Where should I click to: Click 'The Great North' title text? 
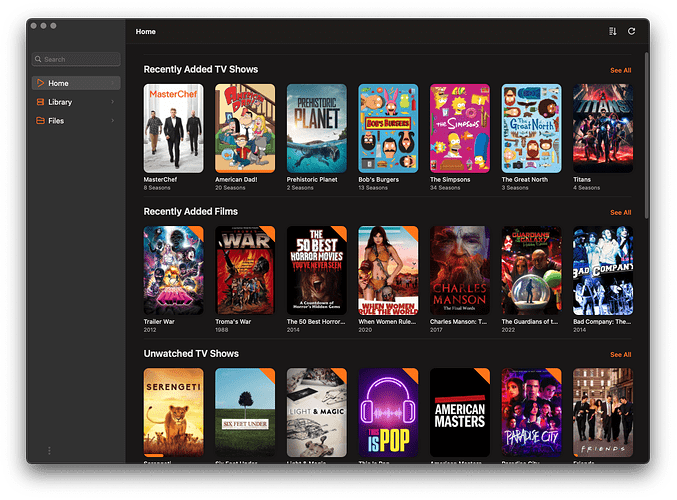click(x=525, y=180)
